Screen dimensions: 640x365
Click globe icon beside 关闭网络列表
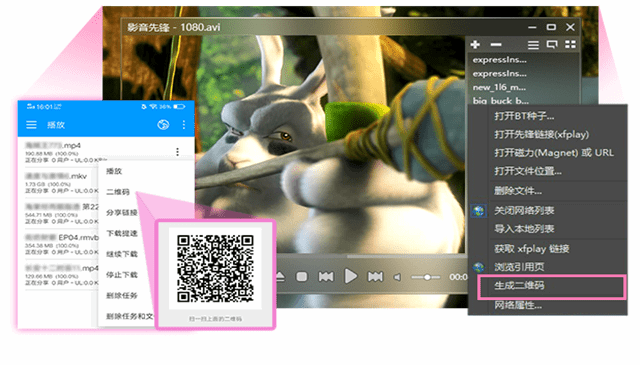478,211
